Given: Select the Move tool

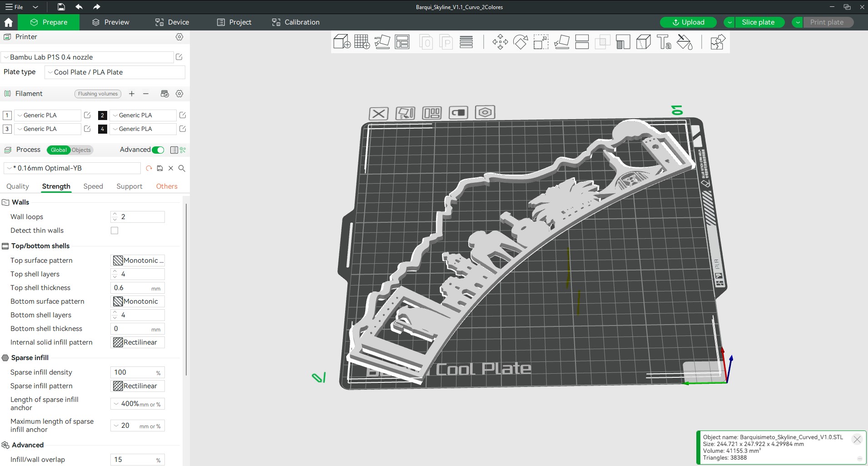Looking at the screenshot, I should coord(500,42).
